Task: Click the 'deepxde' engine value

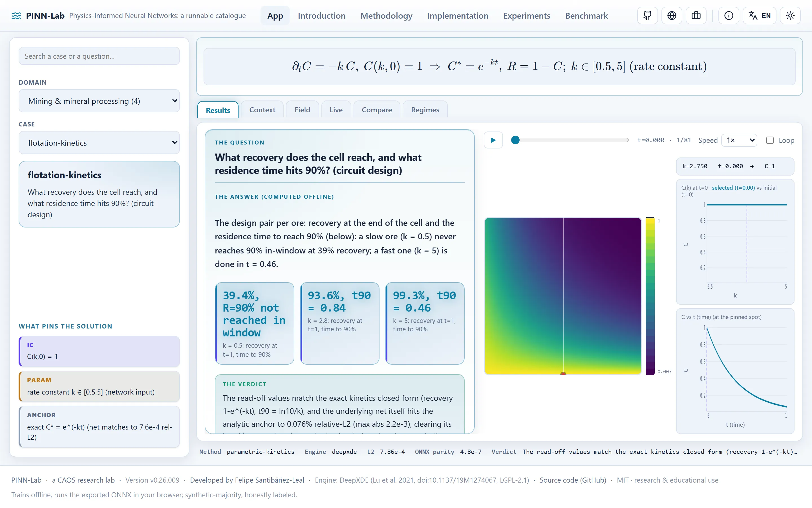Action: point(344,452)
